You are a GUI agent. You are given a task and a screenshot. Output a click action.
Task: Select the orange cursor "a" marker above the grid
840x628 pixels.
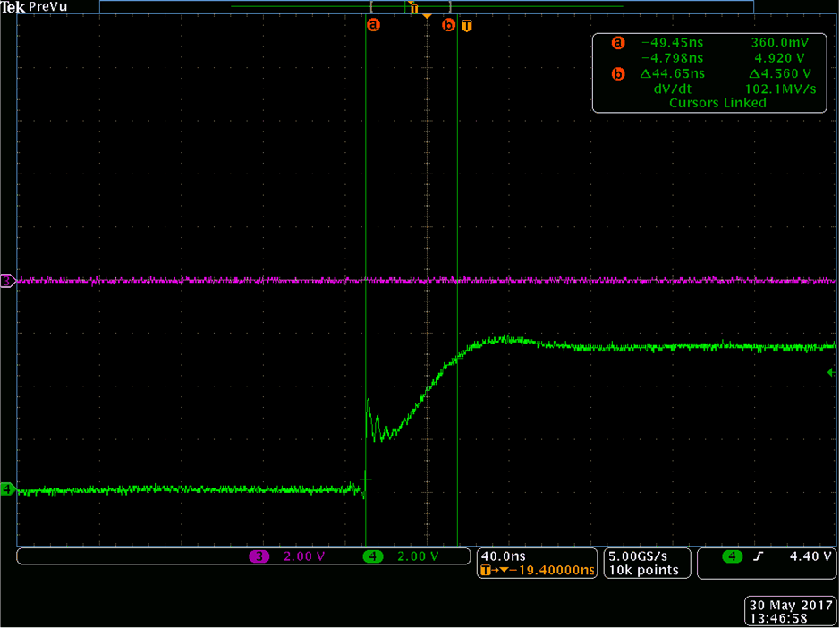[x=373, y=25]
